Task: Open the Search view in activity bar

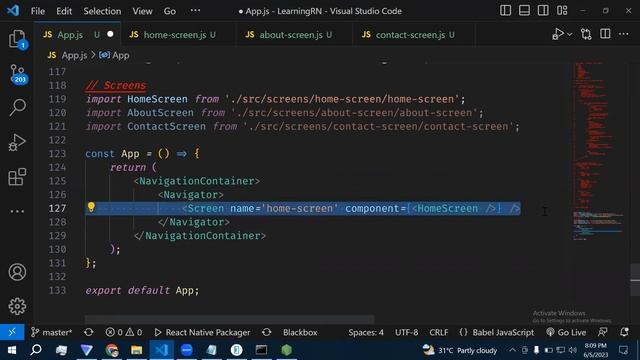Action: click(x=17, y=107)
